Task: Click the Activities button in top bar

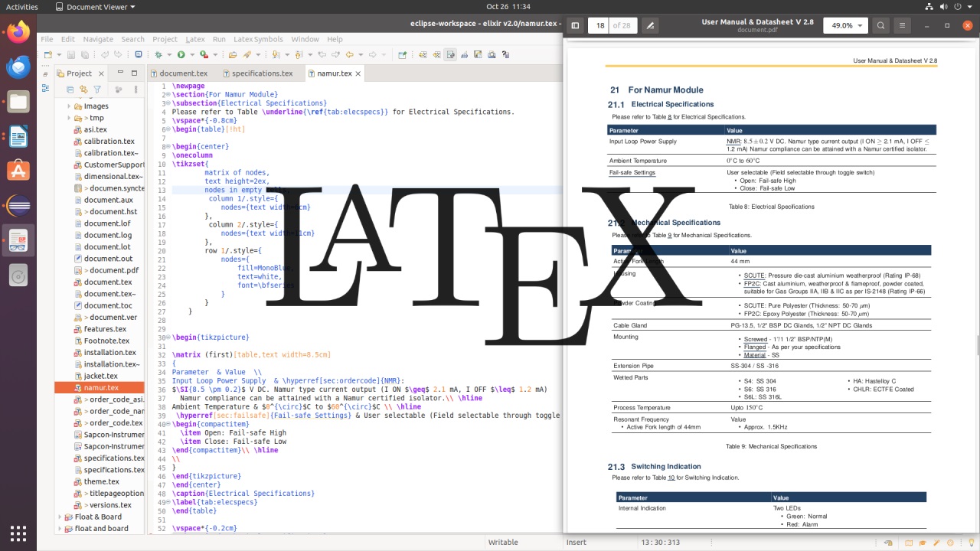Action: [x=21, y=6]
